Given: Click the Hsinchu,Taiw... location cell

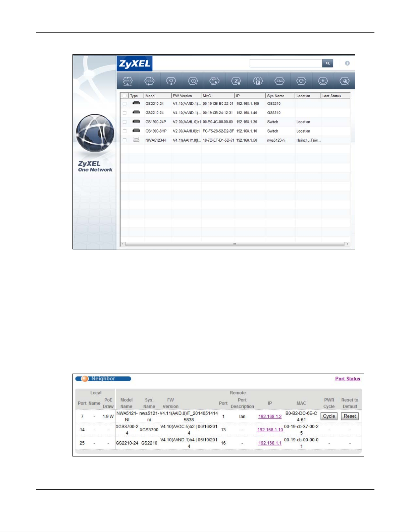Looking at the screenshot, I should (308, 140).
